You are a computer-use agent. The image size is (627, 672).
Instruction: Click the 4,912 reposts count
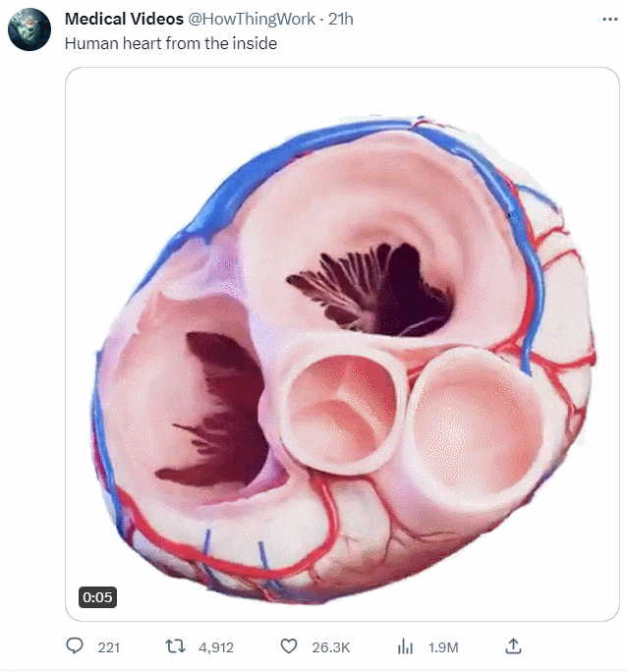(216, 647)
